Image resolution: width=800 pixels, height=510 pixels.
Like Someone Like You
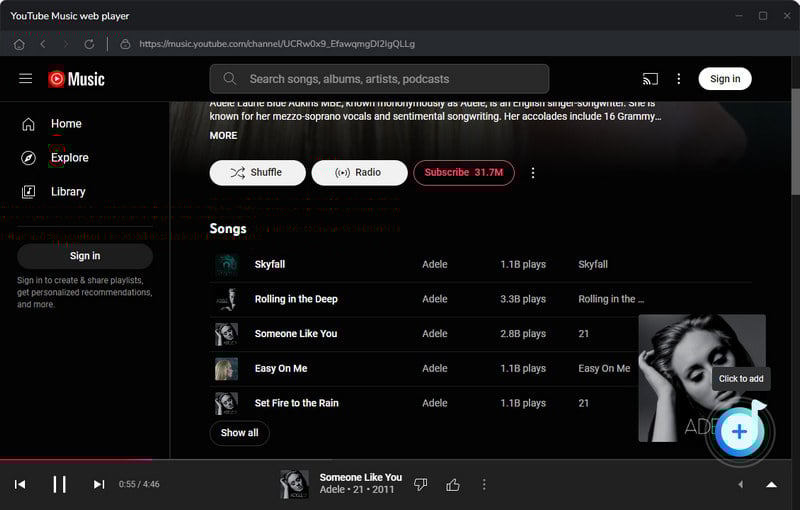[453, 484]
